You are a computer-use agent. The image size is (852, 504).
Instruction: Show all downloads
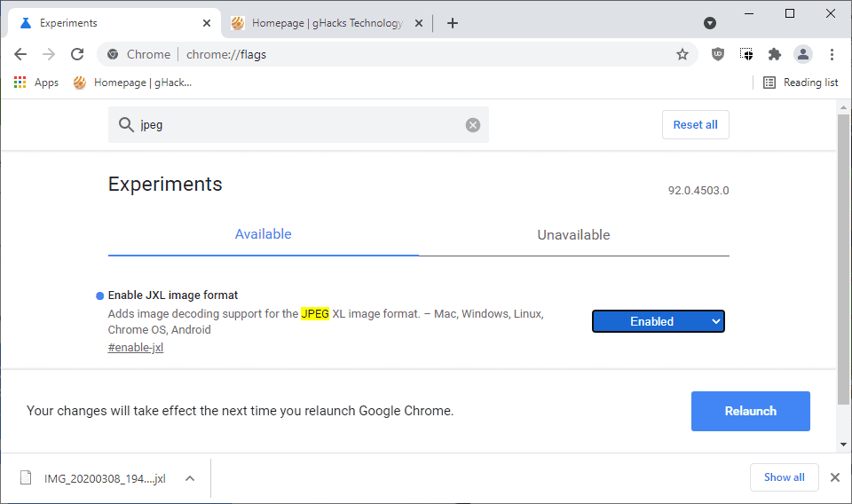tap(784, 477)
